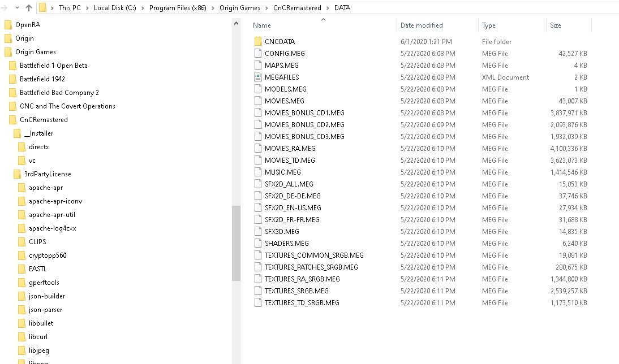Expand the chevron after CnCRemastered breadcrumb
Screen dimensions: 619x364
[x=328, y=8]
